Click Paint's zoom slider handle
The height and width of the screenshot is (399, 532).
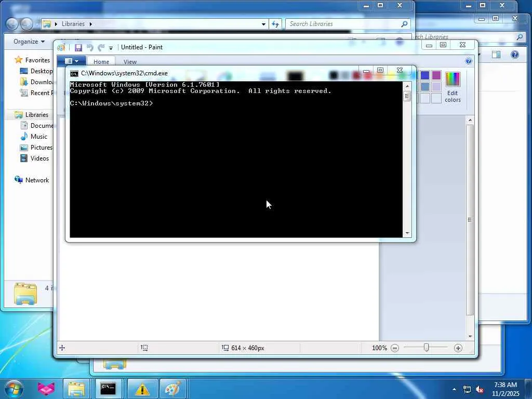click(427, 348)
